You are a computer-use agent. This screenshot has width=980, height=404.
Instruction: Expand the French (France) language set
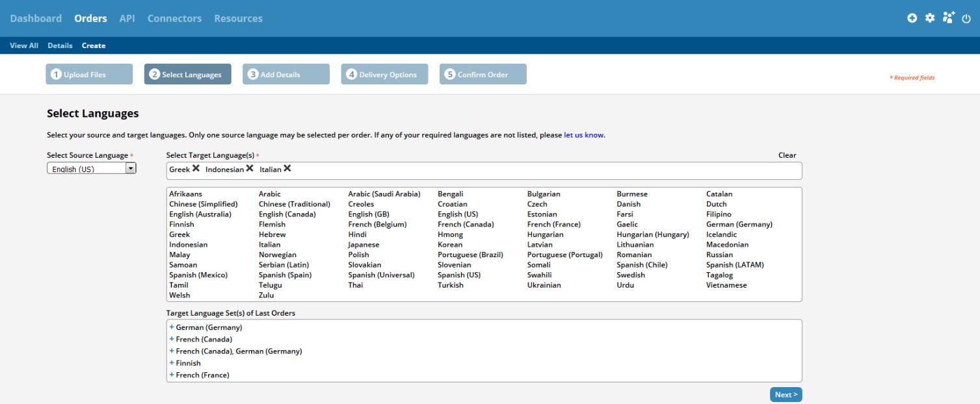pos(172,375)
